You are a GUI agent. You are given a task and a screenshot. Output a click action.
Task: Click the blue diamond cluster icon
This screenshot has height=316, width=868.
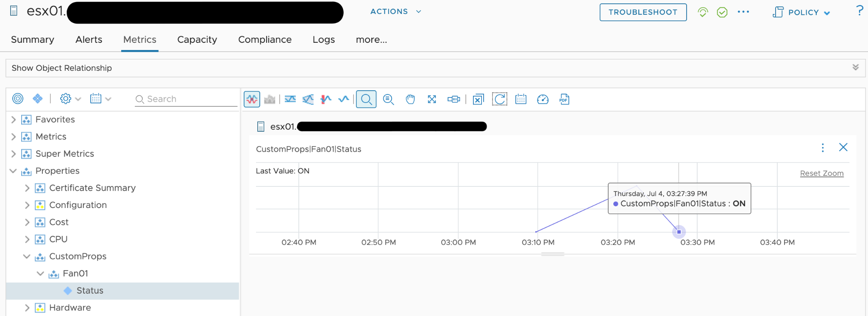tap(38, 99)
